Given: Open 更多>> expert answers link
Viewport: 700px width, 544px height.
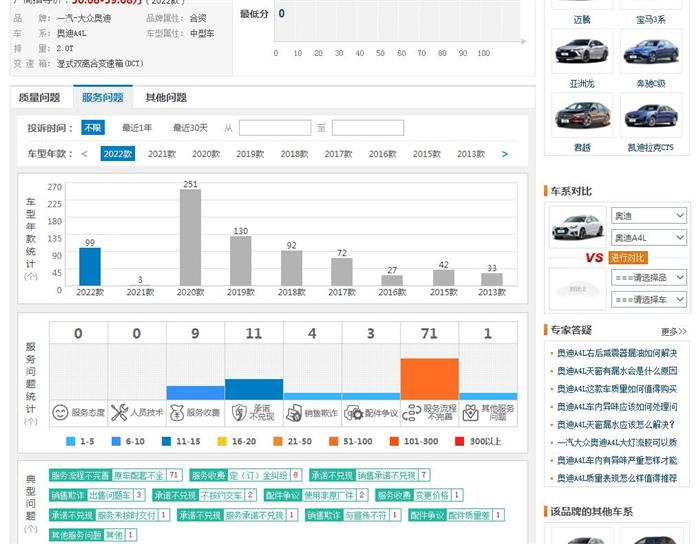Looking at the screenshot, I should [x=674, y=331].
